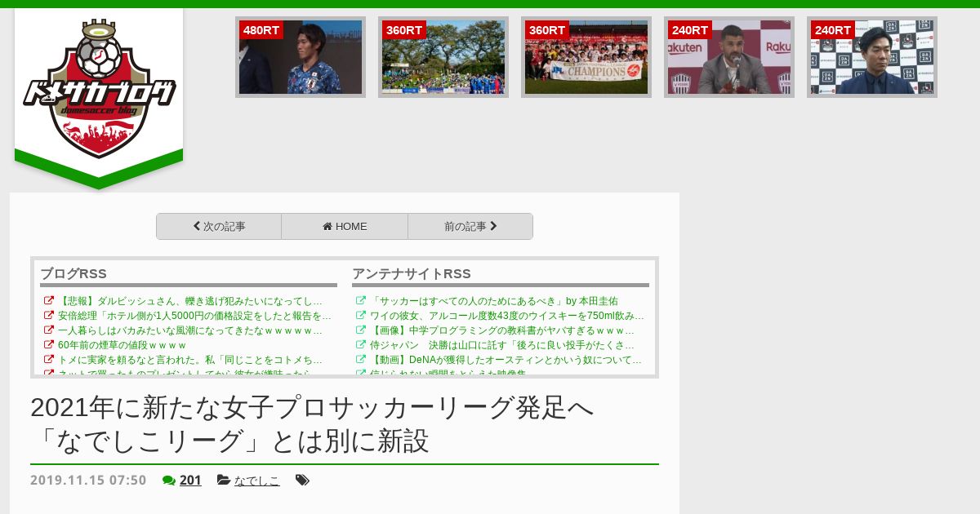Open the 360RT thumbnail with trees and blue team
Viewport: 980px width, 514px height.
pos(443,57)
